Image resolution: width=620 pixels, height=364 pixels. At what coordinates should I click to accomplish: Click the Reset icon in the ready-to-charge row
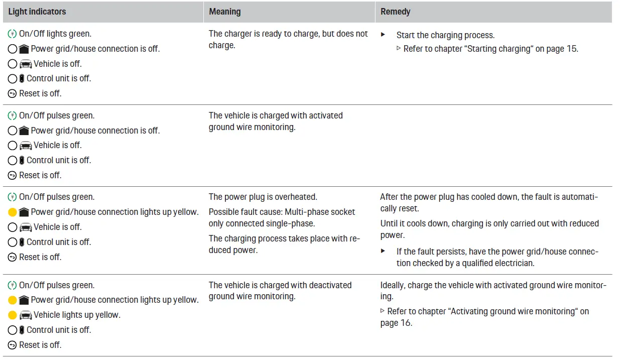tap(13, 94)
